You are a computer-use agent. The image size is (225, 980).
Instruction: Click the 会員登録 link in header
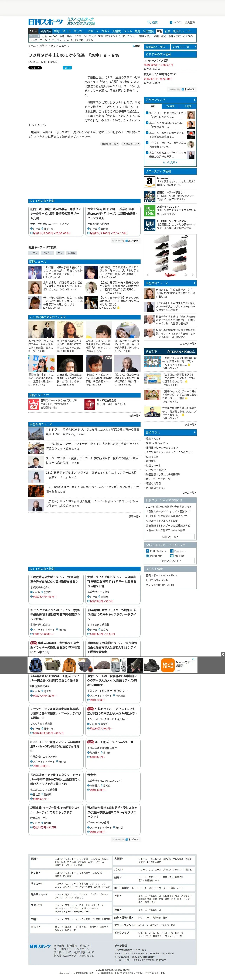pos(190,22)
